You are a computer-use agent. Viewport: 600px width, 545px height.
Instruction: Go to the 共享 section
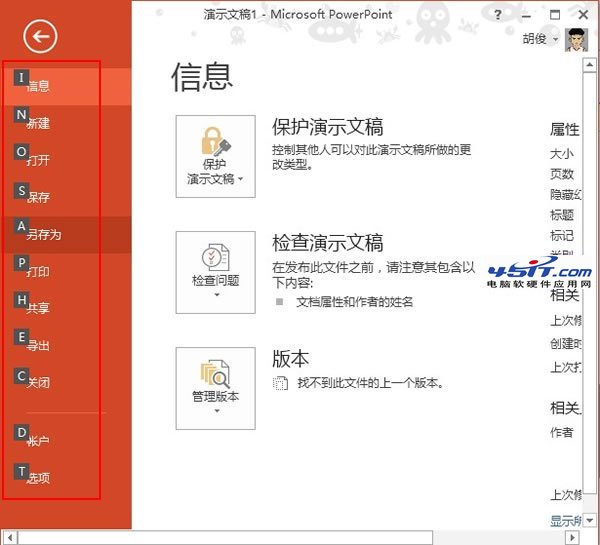[x=40, y=309]
